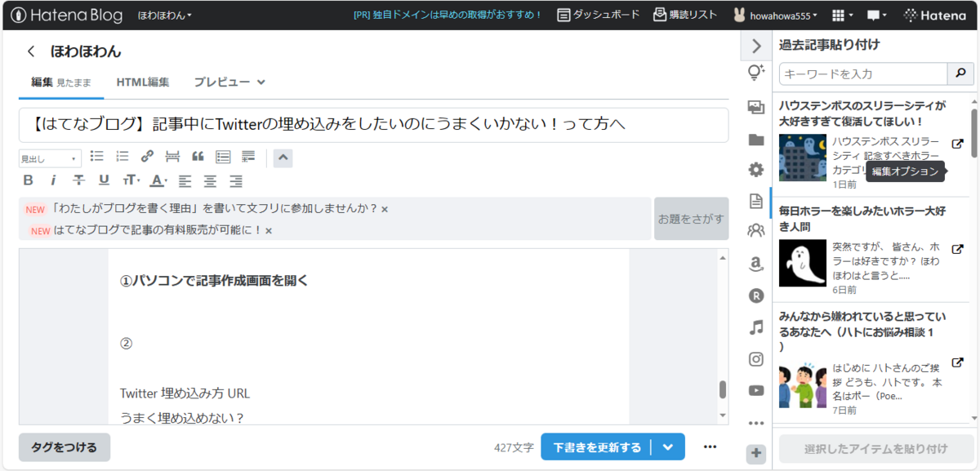
Task: Open the past articles paste panel icon
Action: pyautogui.click(x=756, y=201)
